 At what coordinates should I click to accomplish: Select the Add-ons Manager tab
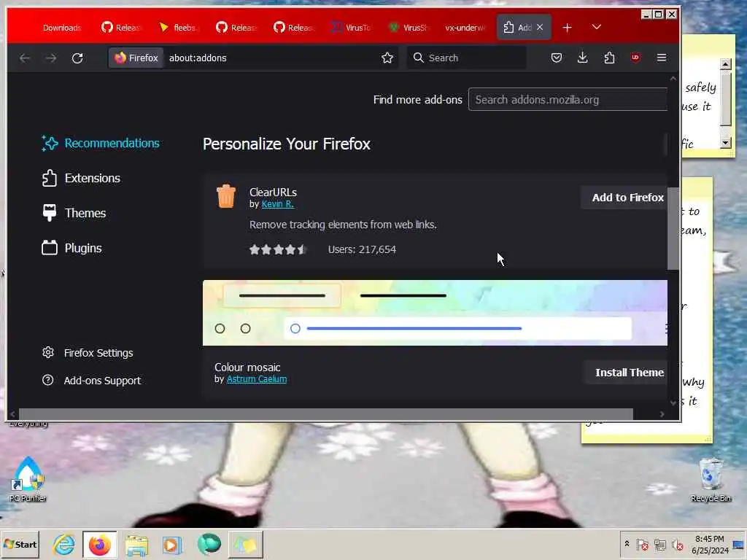518,28
